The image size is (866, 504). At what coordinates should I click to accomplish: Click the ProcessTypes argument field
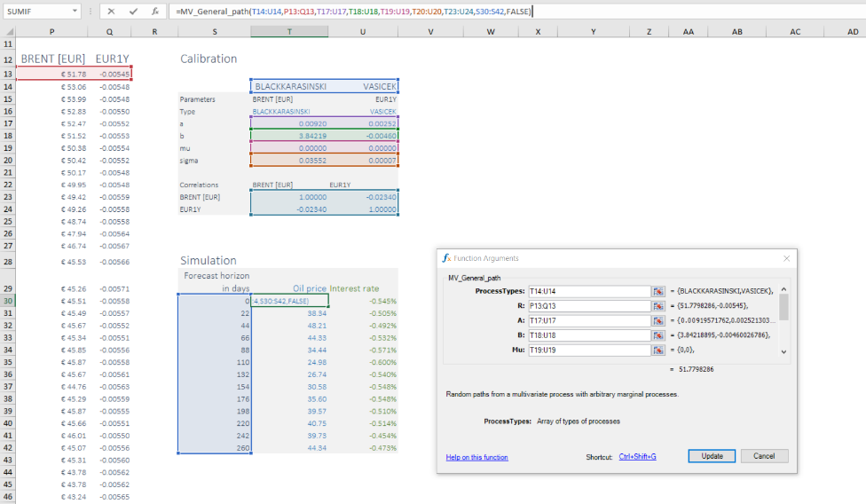point(589,291)
